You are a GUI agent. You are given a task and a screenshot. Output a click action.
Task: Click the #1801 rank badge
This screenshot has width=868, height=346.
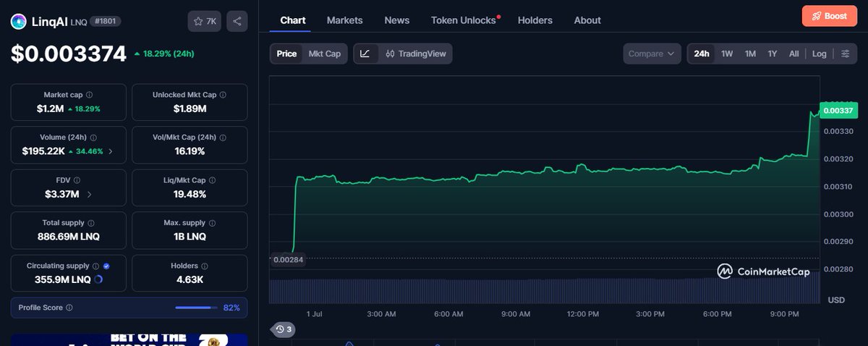tap(106, 22)
